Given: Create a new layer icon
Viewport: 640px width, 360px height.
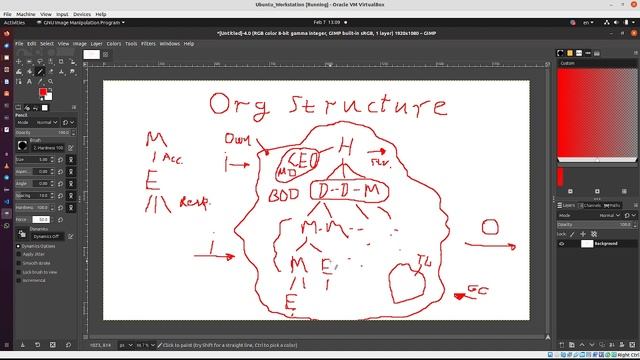Looking at the screenshot, I should 562,345.
